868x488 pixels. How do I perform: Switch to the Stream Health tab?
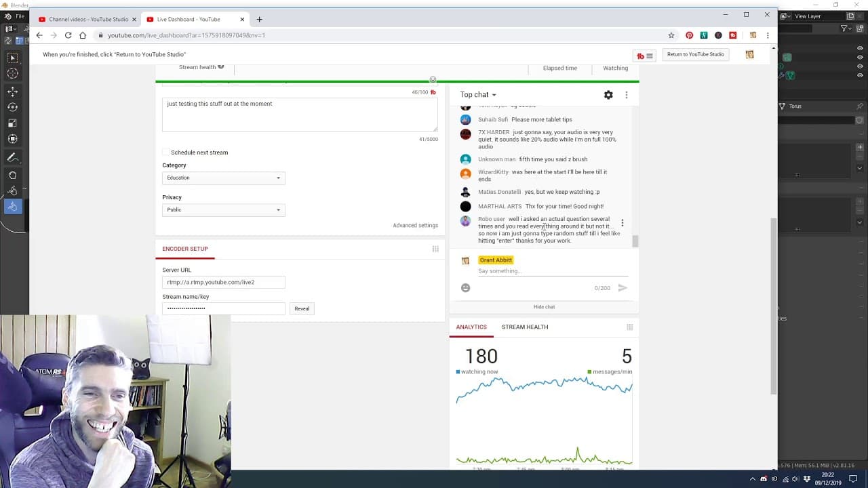click(x=525, y=327)
